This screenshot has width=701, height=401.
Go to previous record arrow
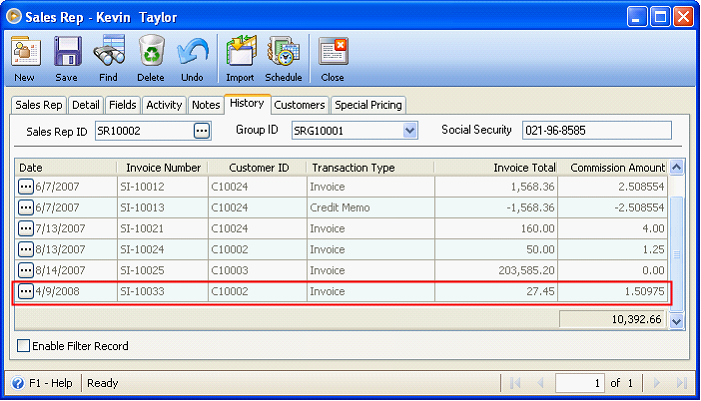541,383
